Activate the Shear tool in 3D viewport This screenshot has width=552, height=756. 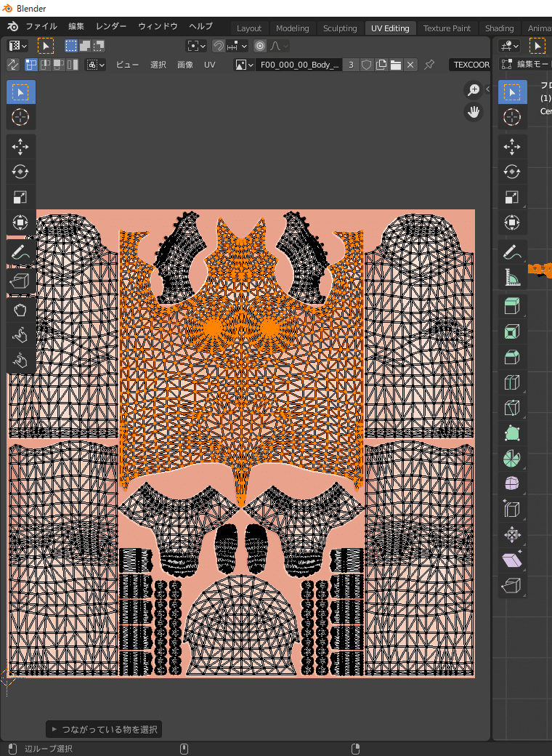point(512,559)
